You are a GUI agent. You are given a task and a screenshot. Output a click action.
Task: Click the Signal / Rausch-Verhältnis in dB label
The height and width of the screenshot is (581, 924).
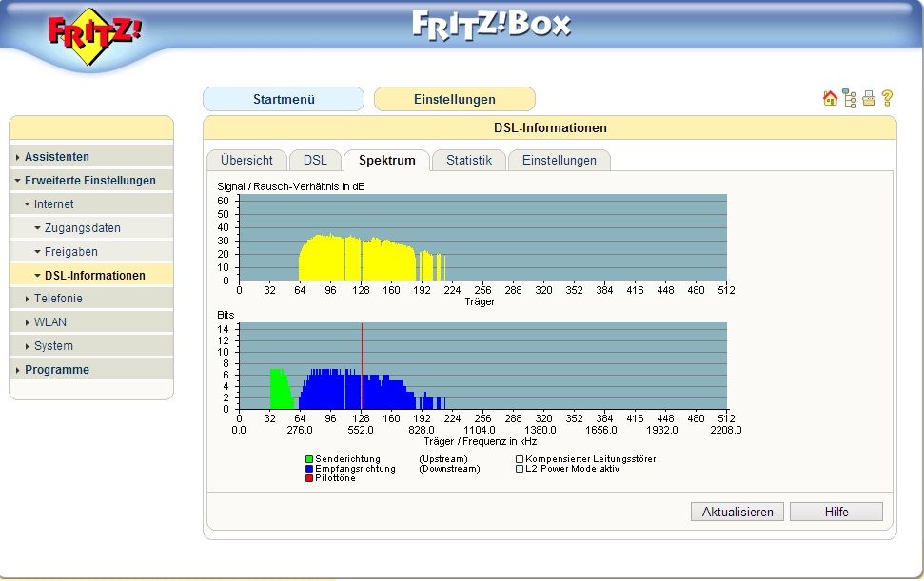pos(291,186)
